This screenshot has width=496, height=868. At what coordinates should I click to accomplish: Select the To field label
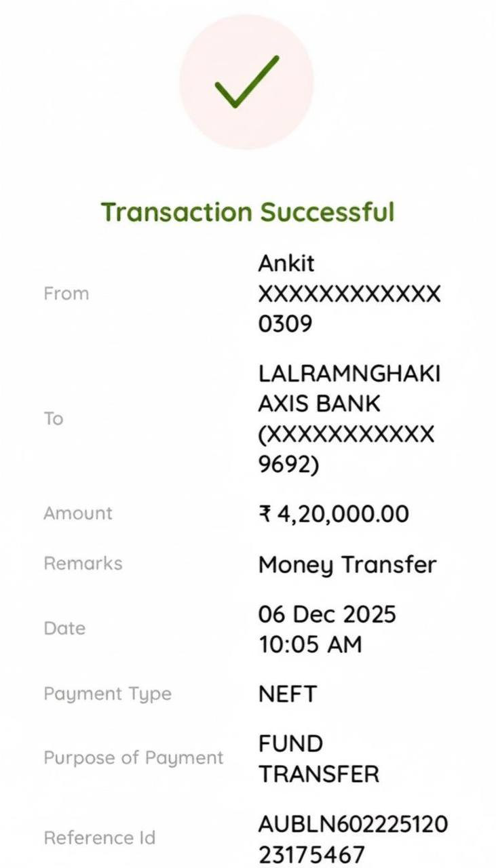pyautogui.click(x=54, y=418)
